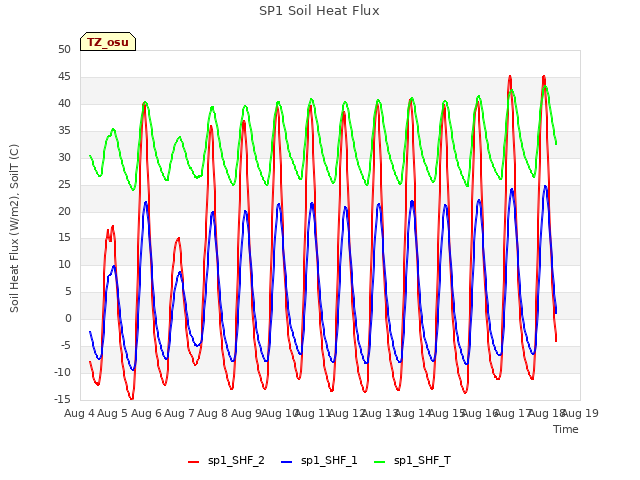Click the green sp1_SHF_T legend swatch
640x480 pixels.
coord(380,462)
